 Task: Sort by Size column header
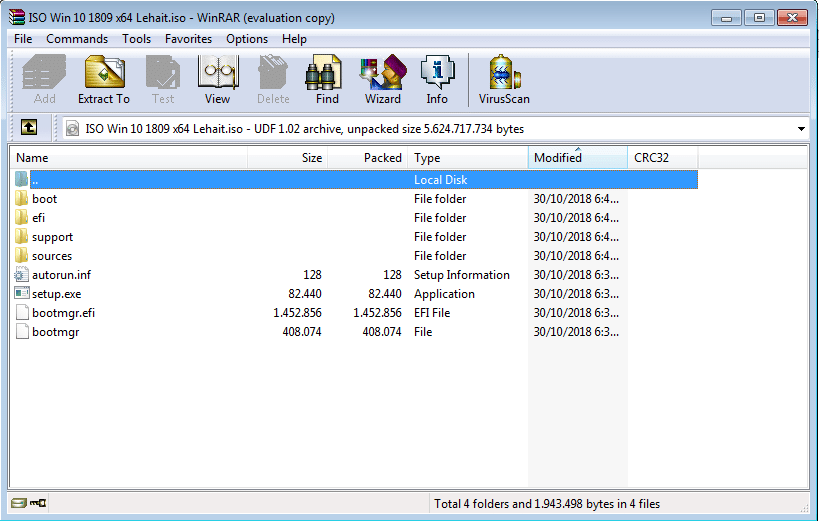click(287, 157)
